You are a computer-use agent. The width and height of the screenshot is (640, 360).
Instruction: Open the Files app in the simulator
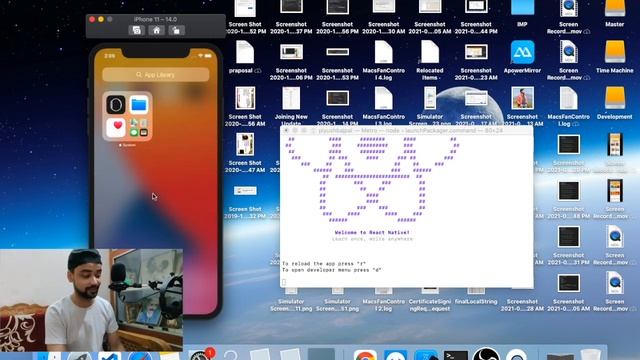coord(139,104)
